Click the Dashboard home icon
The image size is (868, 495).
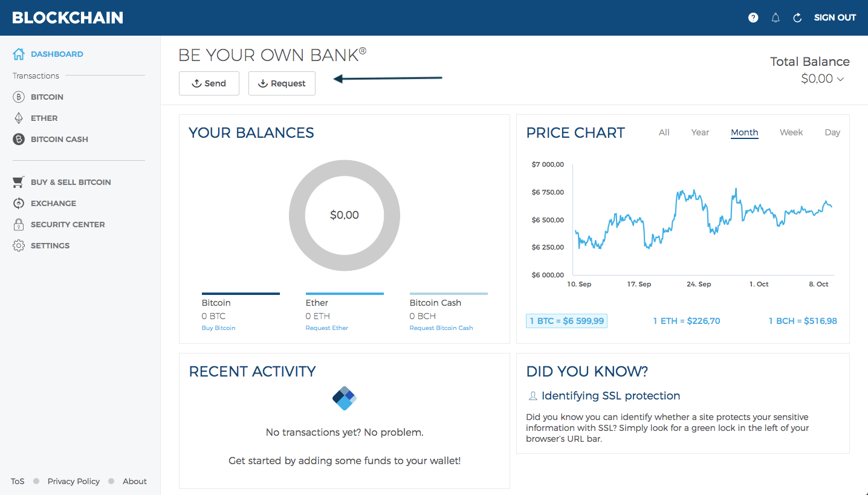click(x=18, y=53)
